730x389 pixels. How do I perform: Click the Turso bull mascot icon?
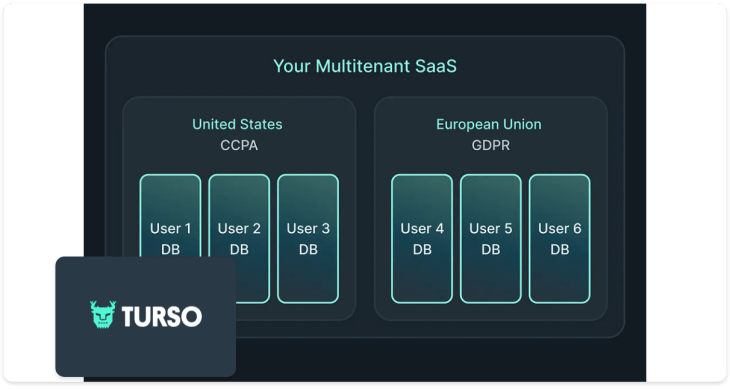[102, 315]
